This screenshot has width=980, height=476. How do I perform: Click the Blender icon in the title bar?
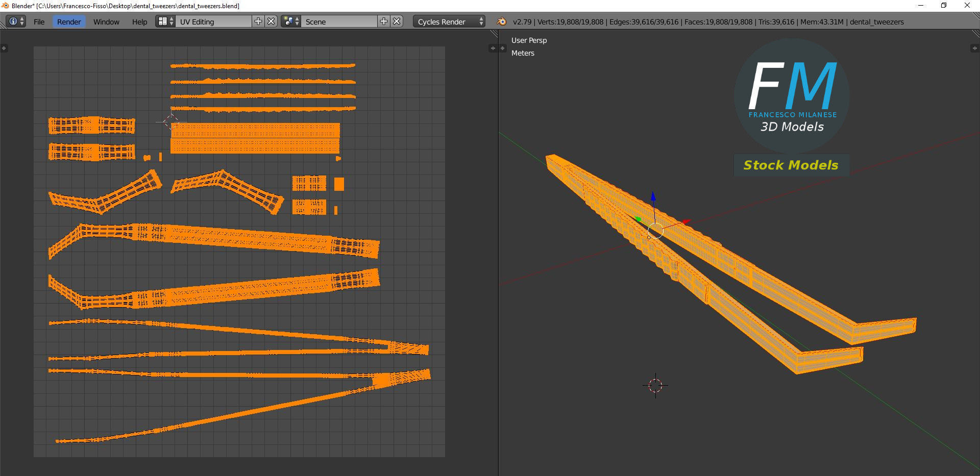[x=6, y=6]
